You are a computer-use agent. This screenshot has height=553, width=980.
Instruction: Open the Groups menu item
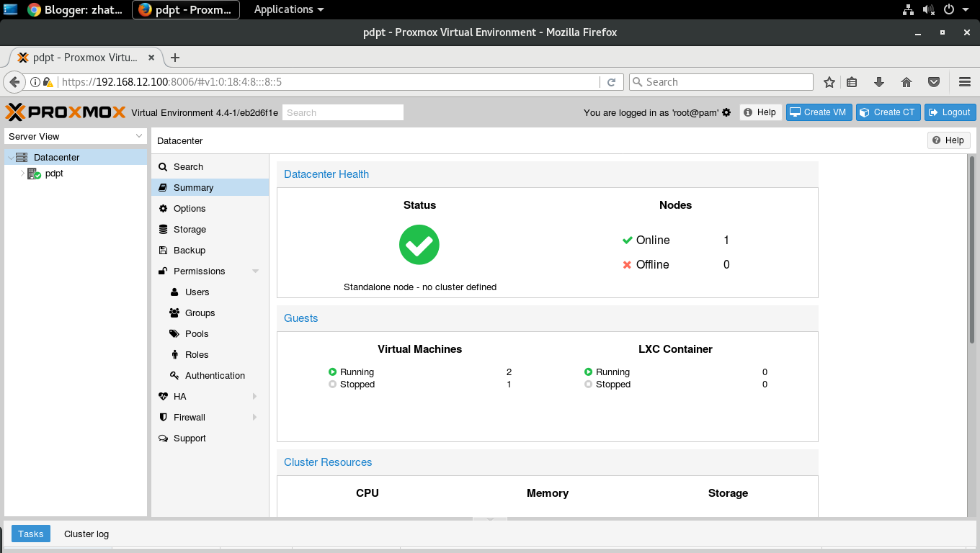pos(210,313)
